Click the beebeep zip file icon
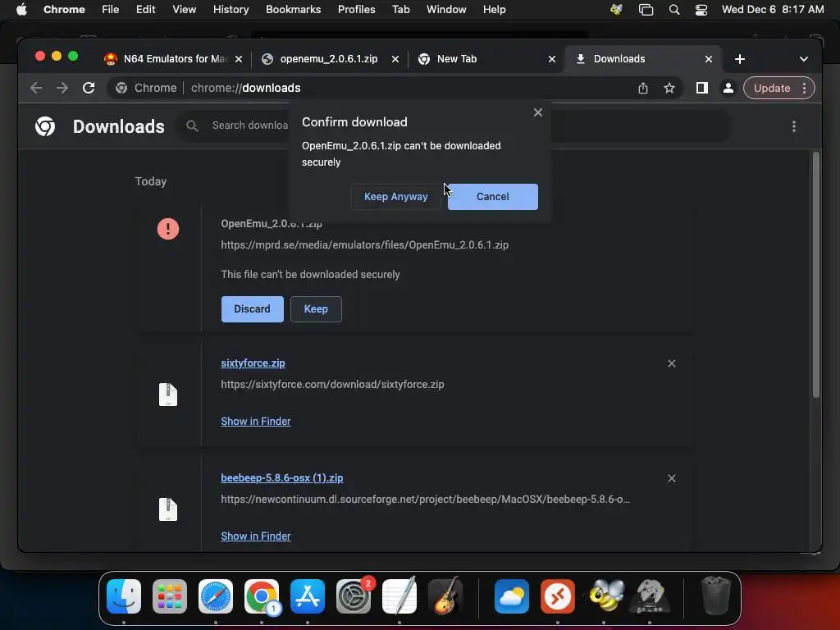 tap(167, 509)
